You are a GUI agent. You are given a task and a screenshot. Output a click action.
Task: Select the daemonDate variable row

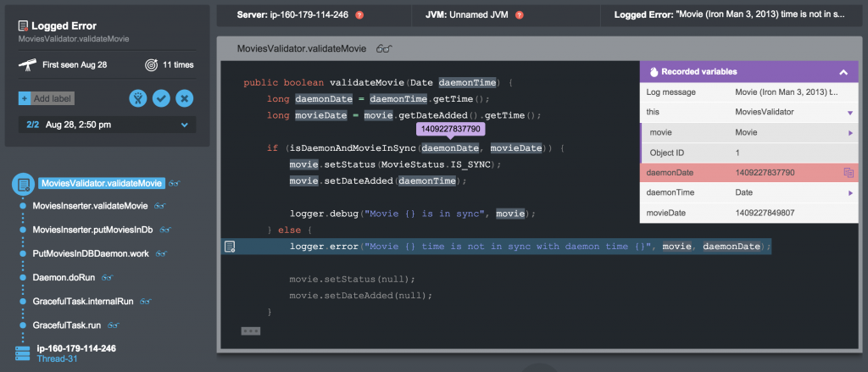pos(749,173)
